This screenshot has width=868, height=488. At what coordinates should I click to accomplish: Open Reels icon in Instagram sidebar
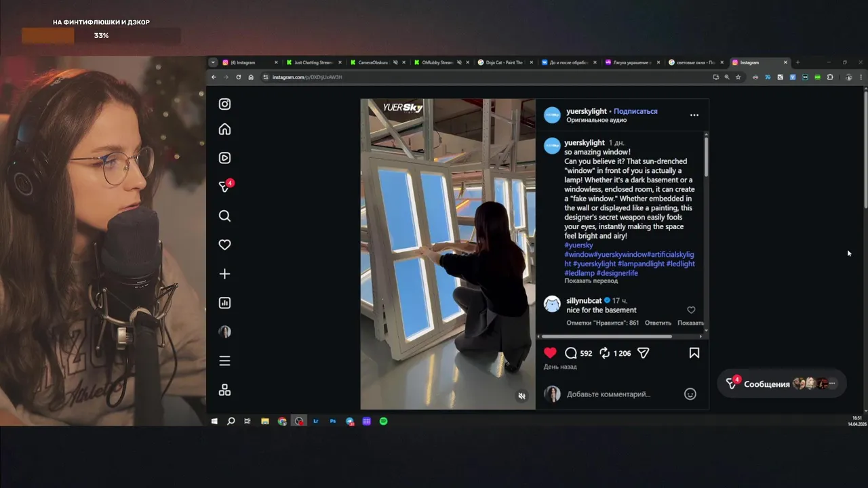224,158
